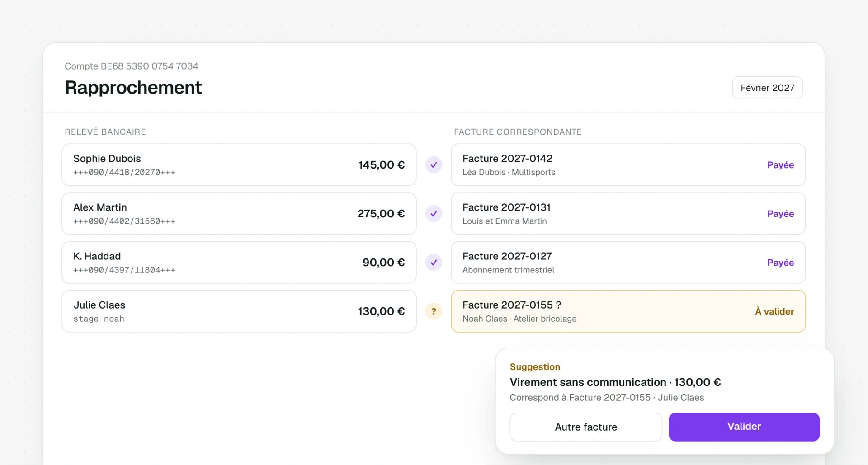The height and width of the screenshot is (465, 868).
Task: Click the Suggestion label in the popup
Action: pos(535,367)
